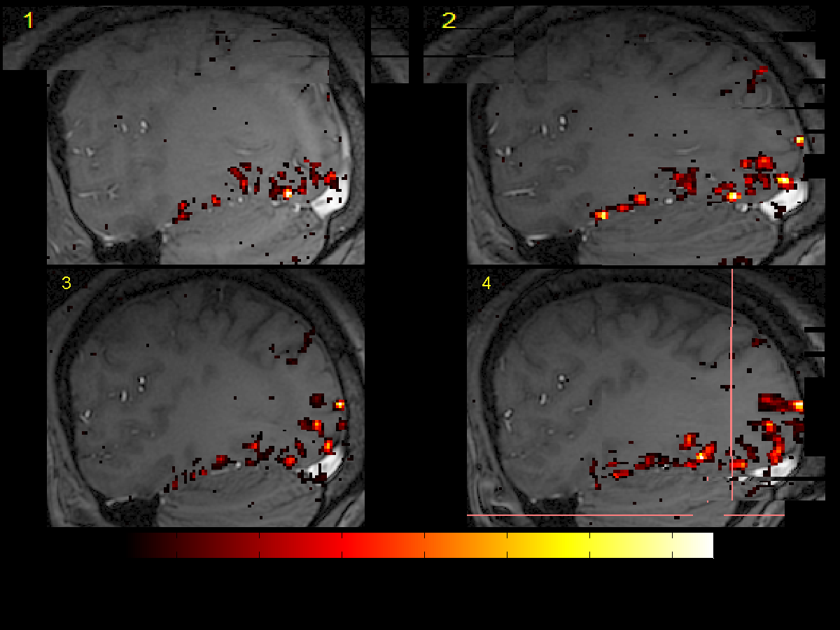Click the yellow slice label 1
The height and width of the screenshot is (630, 840).
tap(29, 21)
